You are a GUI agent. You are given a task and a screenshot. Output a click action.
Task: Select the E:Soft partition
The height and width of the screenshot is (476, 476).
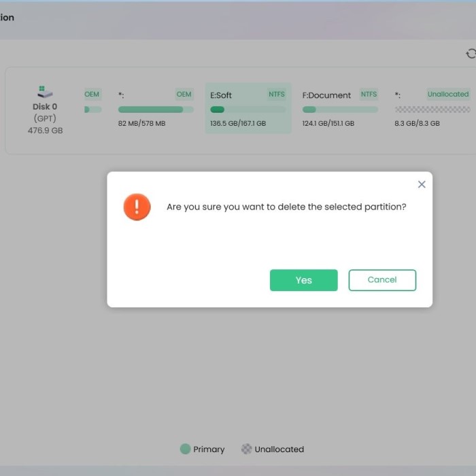(248, 108)
